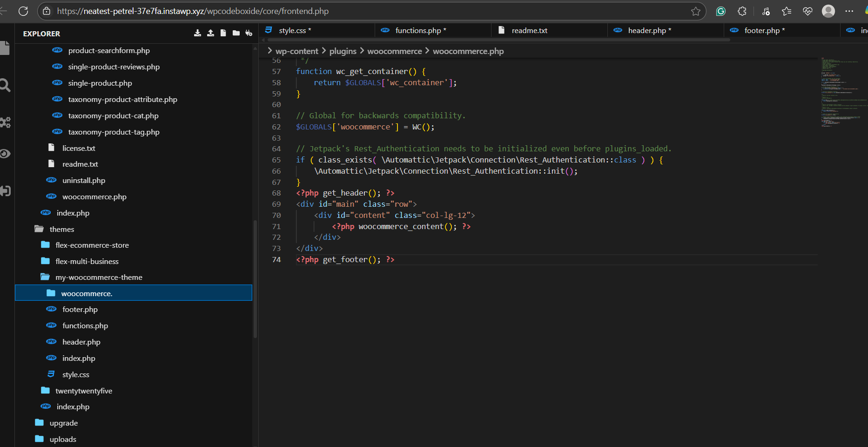This screenshot has width=868, height=447.
Task: Click the eye preview icon in sidebar
Action: [x=5, y=154]
